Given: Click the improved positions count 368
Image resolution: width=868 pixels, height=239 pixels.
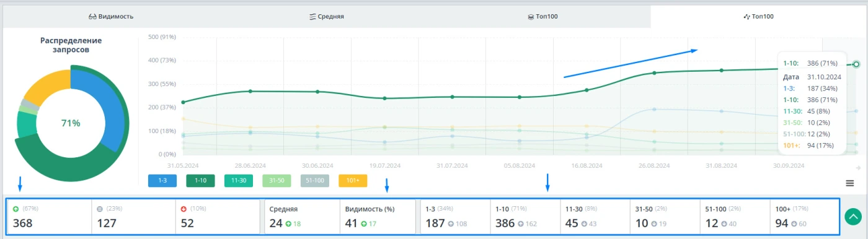Looking at the screenshot, I should click(22, 223).
